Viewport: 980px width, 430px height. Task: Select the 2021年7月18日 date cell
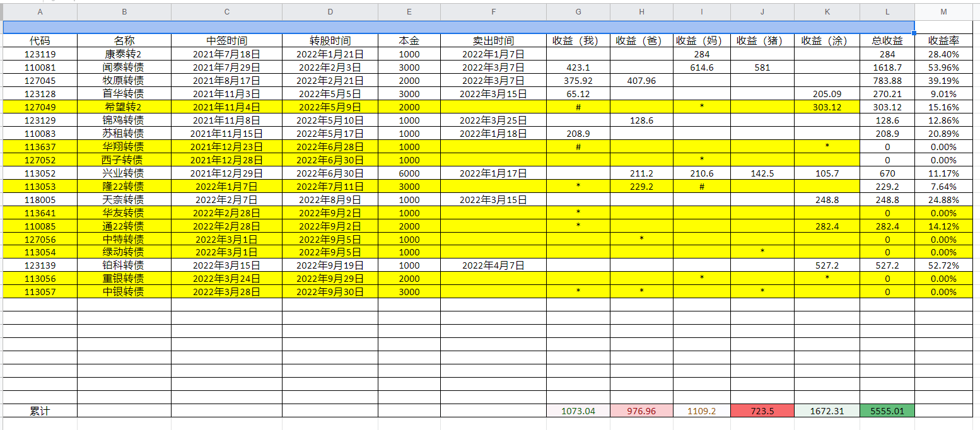click(226, 54)
